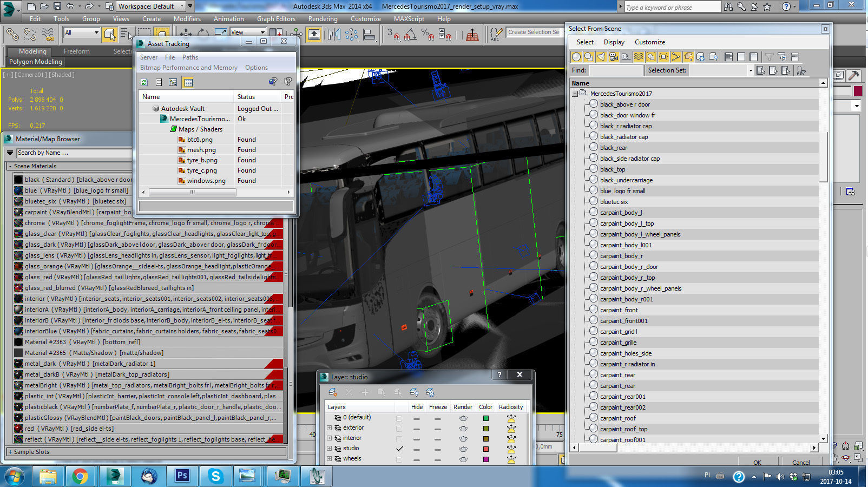Toggle Display Cameras filter in Select From Scene
Image resolution: width=868 pixels, height=487 pixels.
point(614,57)
